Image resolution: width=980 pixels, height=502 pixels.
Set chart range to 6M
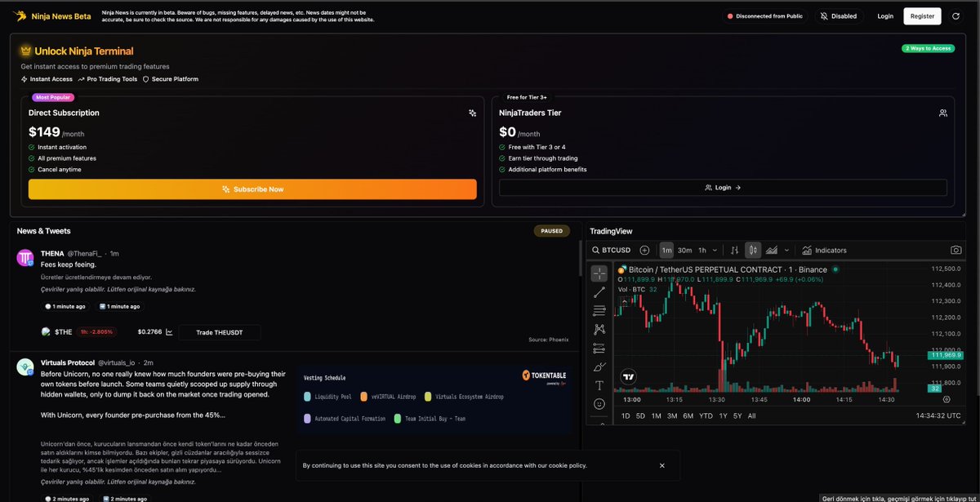pyautogui.click(x=688, y=415)
